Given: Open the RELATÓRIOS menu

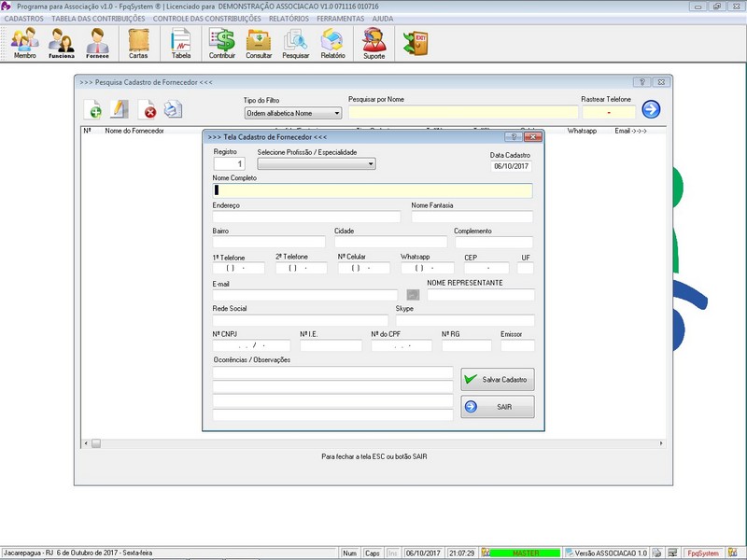Looking at the screenshot, I should 289,19.
